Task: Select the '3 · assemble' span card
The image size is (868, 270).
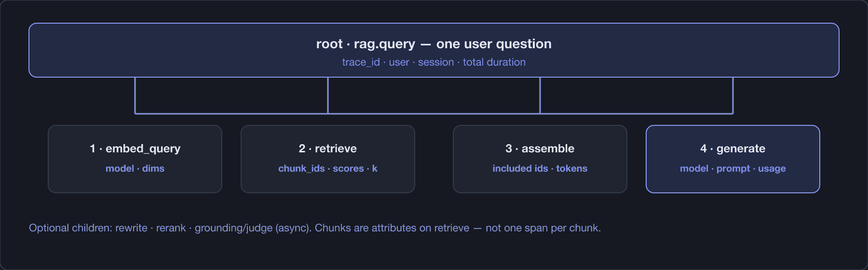Action: coord(540,159)
